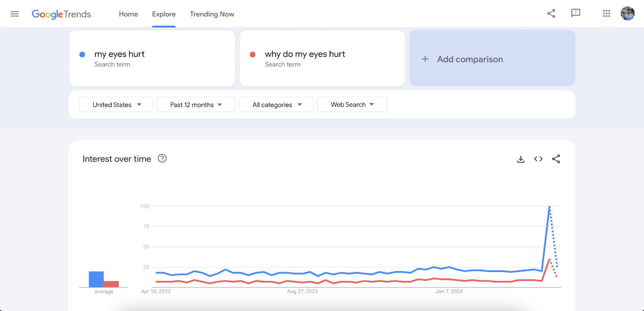Open the Web Search type dropdown

pos(352,105)
